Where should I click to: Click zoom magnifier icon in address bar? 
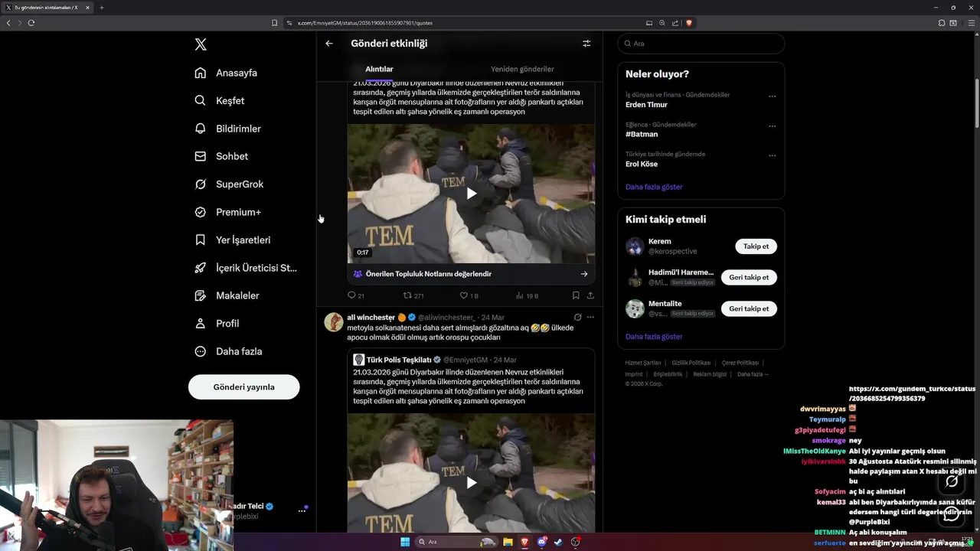(662, 23)
